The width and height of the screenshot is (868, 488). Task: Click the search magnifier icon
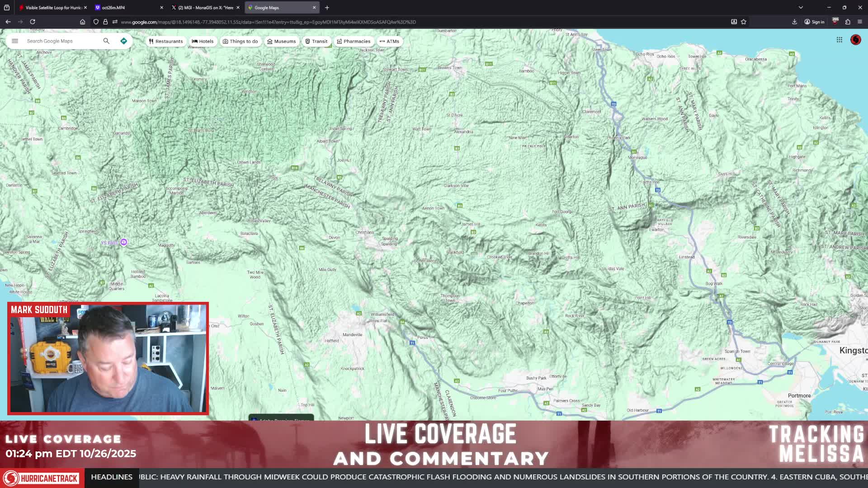[106, 41]
